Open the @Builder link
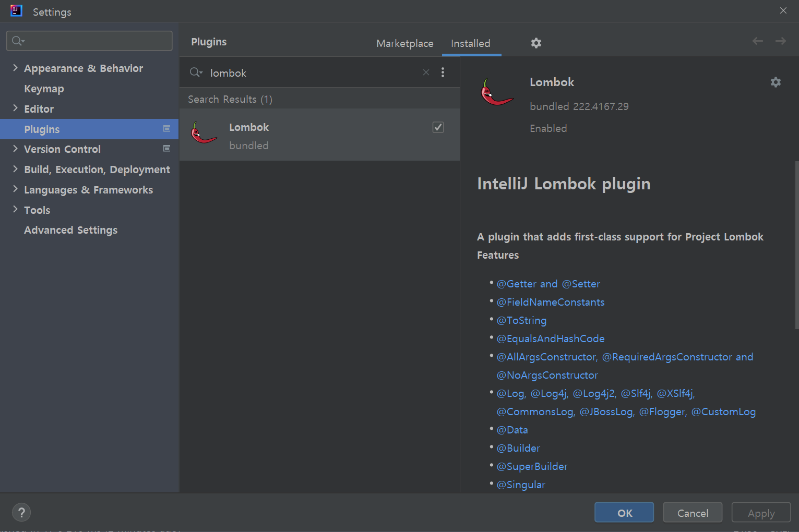This screenshot has width=799, height=532. (x=518, y=448)
